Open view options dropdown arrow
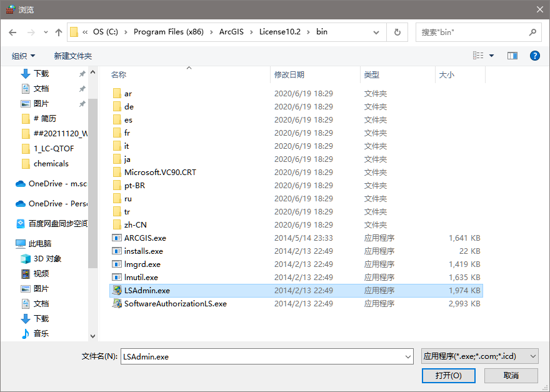Viewport: 550px width, 392px height. click(x=491, y=56)
